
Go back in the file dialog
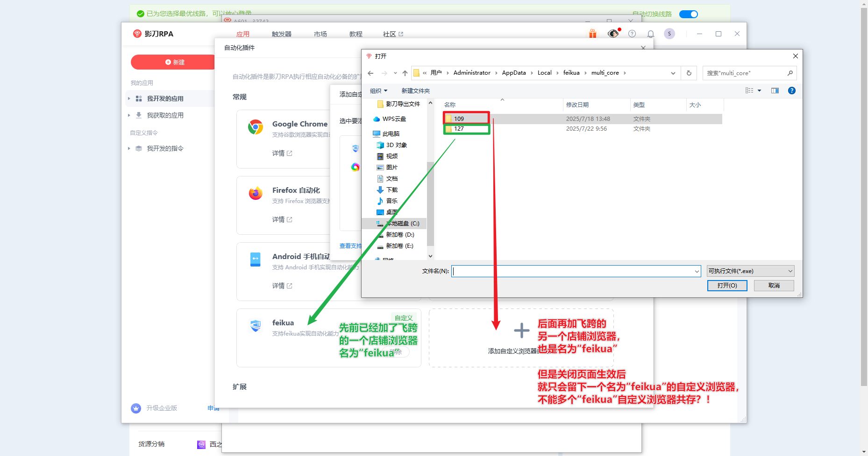pos(370,73)
